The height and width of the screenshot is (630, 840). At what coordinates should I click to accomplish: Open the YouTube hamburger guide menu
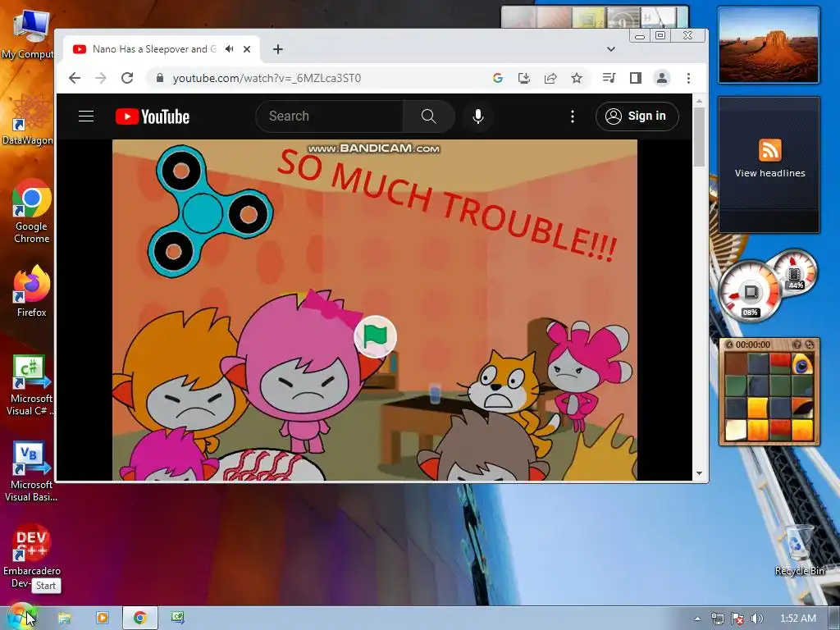[x=86, y=116]
